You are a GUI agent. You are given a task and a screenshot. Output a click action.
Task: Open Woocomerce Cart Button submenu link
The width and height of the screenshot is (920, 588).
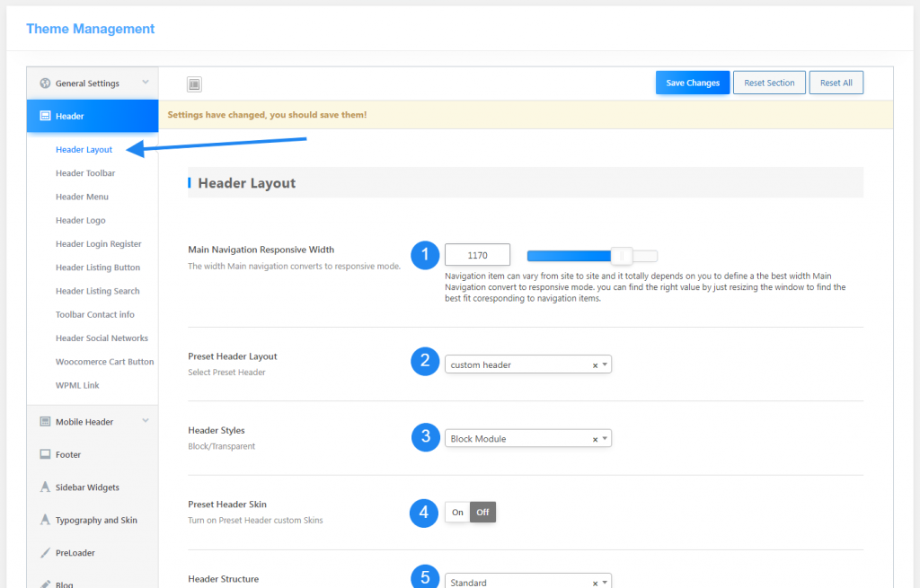(104, 362)
